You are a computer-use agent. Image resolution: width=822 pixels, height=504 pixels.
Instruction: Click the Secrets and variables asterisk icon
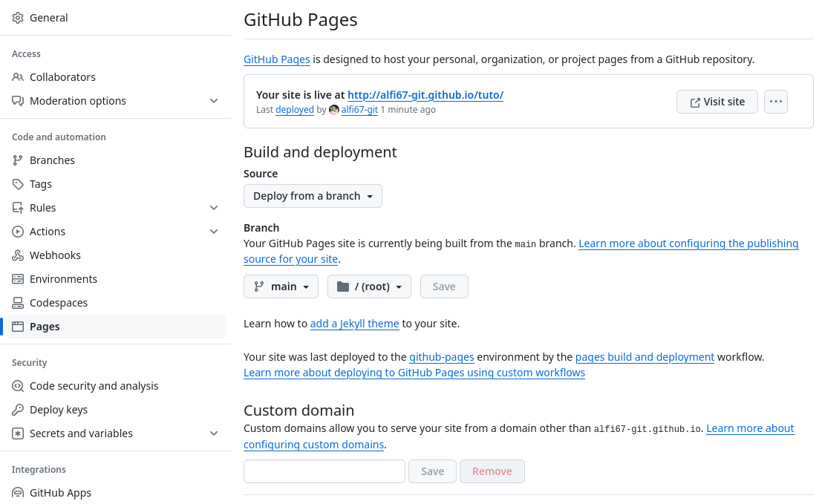coord(18,433)
